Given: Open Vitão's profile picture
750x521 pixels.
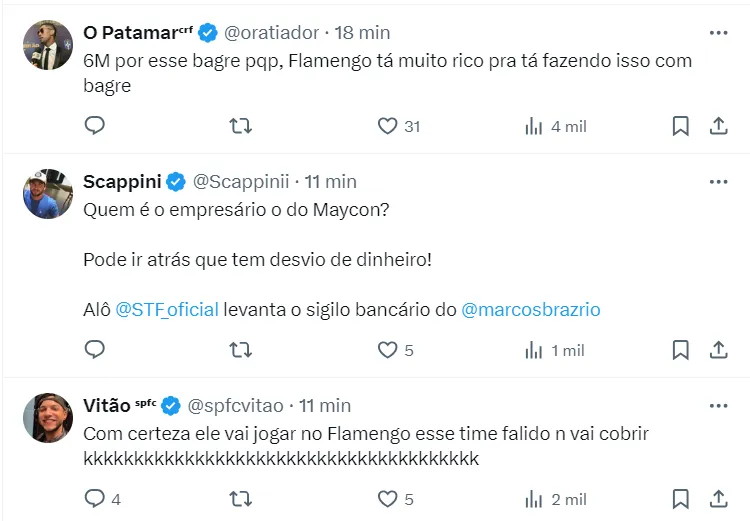Looking at the screenshot, I should 47,418.
